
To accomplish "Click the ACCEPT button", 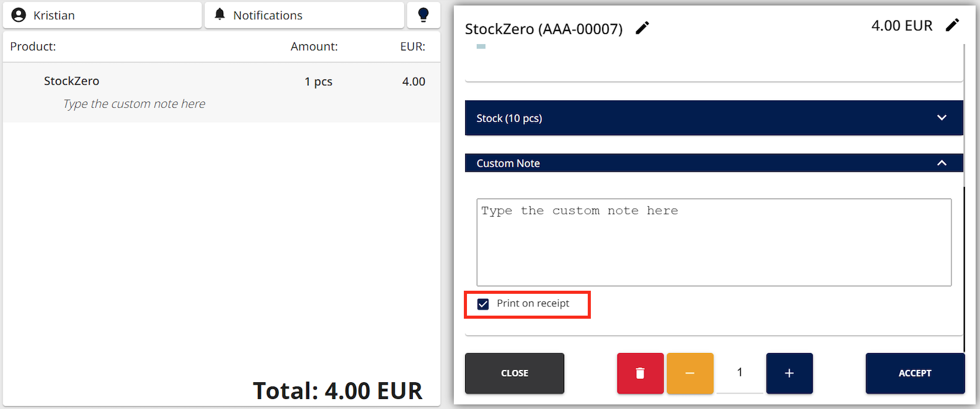I will [x=915, y=373].
